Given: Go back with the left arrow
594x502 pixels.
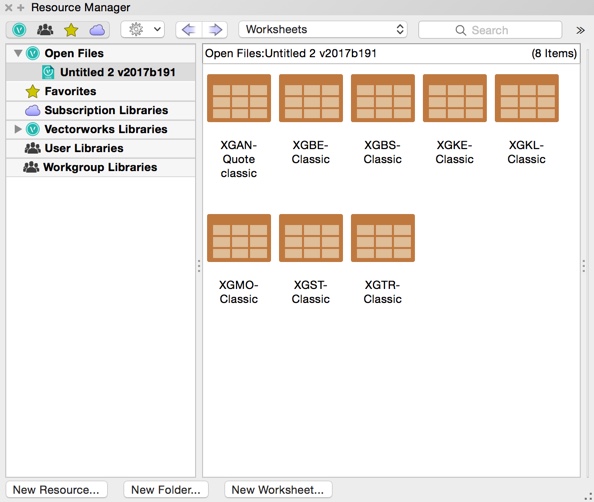Looking at the screenshot, I should 189,30.
